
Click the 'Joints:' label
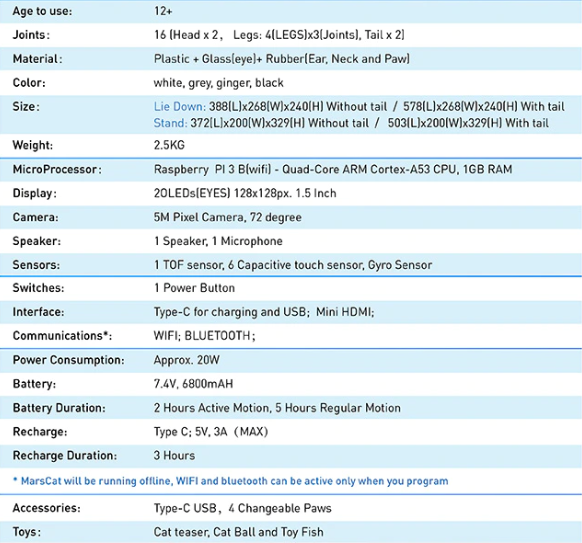pyautogui.click(x=31, y=35)
